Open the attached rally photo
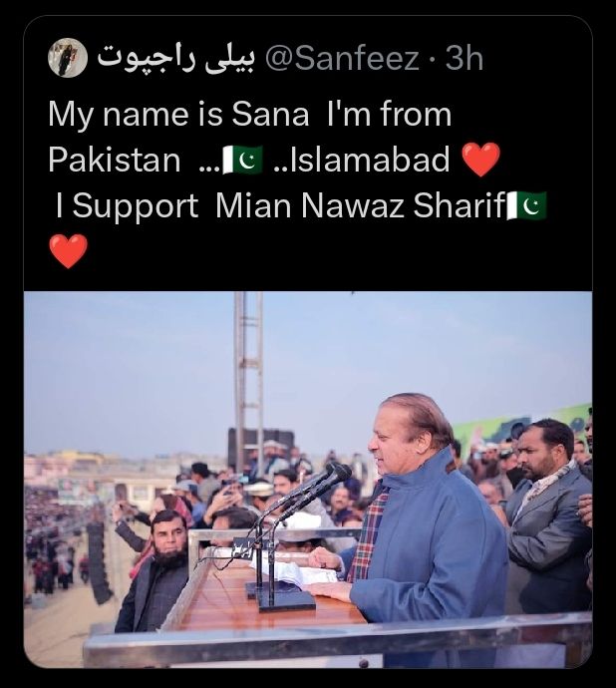 308,480
